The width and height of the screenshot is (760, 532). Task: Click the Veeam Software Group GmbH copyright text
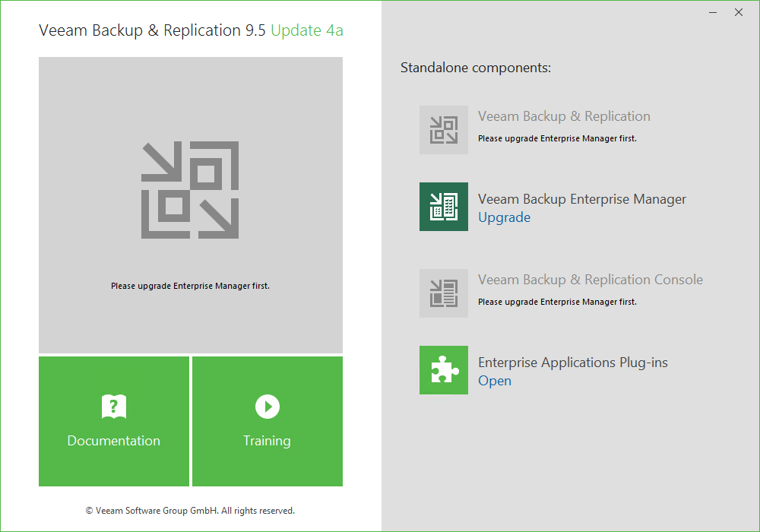tap(190, 511)
